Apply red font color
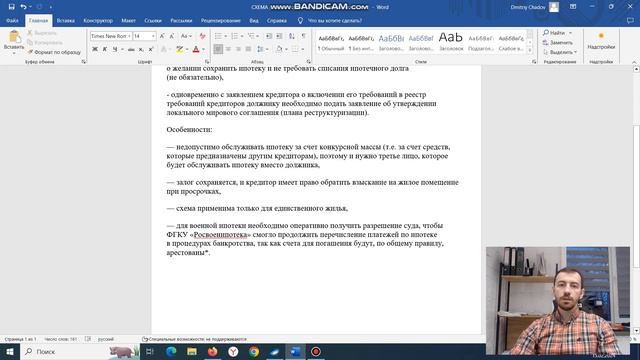640x360 pixels. pos(196,49)
